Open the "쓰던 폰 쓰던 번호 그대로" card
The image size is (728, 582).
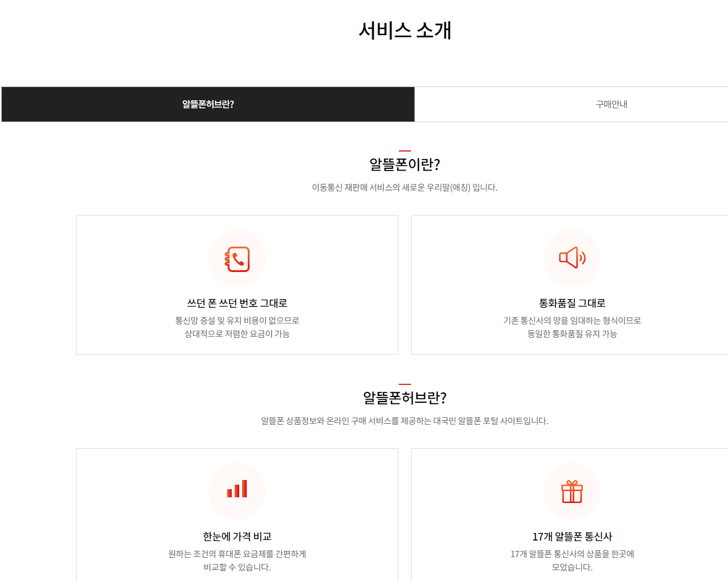tap(237, 285)
